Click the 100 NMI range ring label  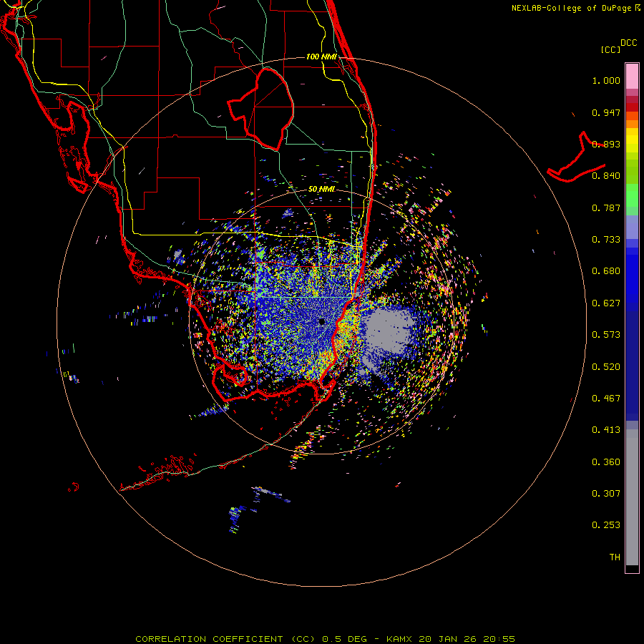point(321,57)
